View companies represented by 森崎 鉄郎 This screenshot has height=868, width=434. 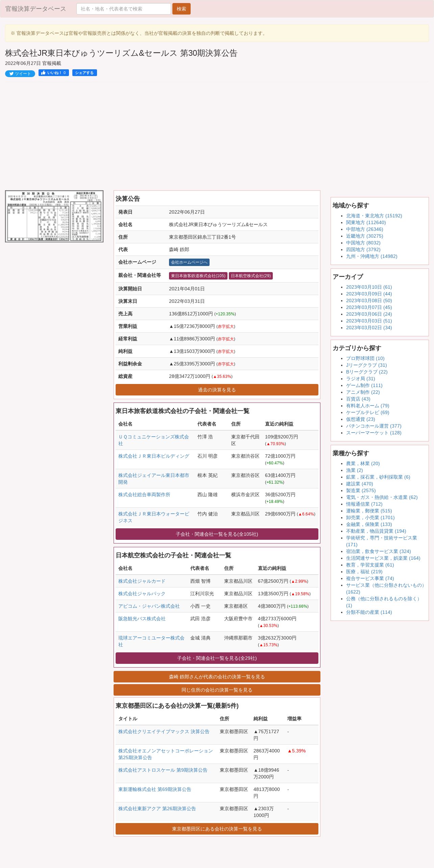tap(217, 677)
